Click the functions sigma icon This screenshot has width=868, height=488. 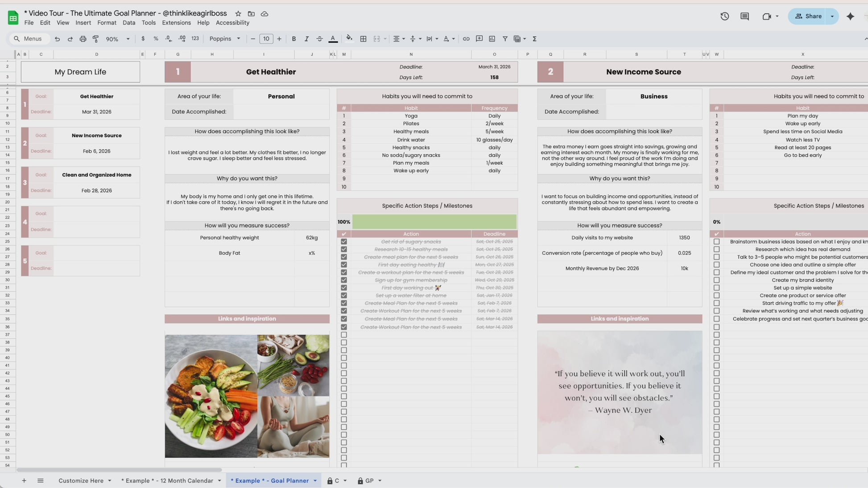point(534,39)
